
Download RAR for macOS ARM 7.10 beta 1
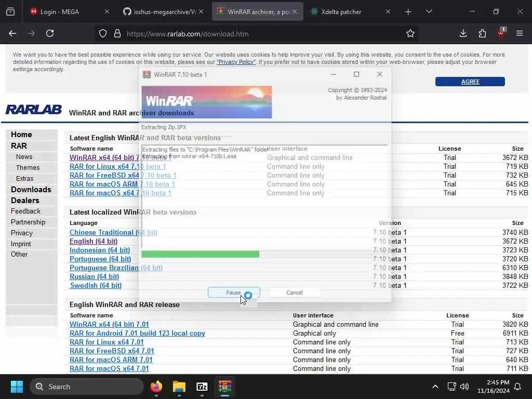coord(122,184)
